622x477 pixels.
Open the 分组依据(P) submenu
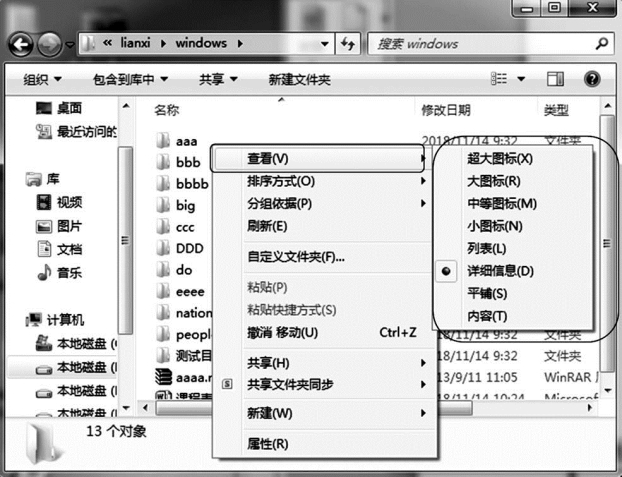[x=324, y=204]
